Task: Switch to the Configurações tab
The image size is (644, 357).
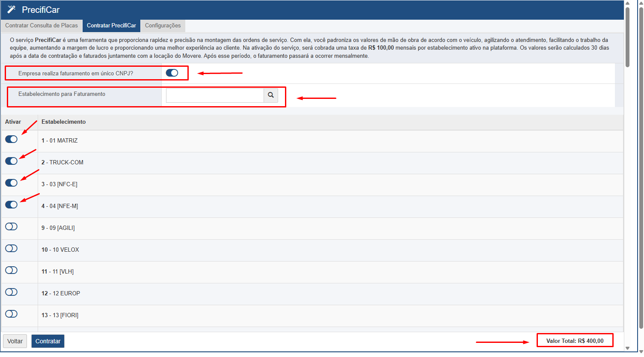Action: pos(163,26)
